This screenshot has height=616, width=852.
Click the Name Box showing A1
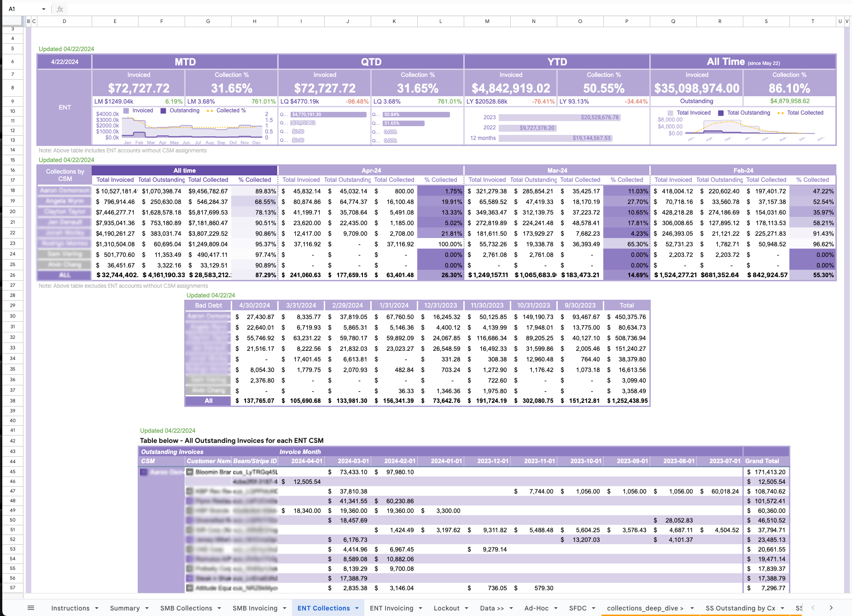point(23,9)
